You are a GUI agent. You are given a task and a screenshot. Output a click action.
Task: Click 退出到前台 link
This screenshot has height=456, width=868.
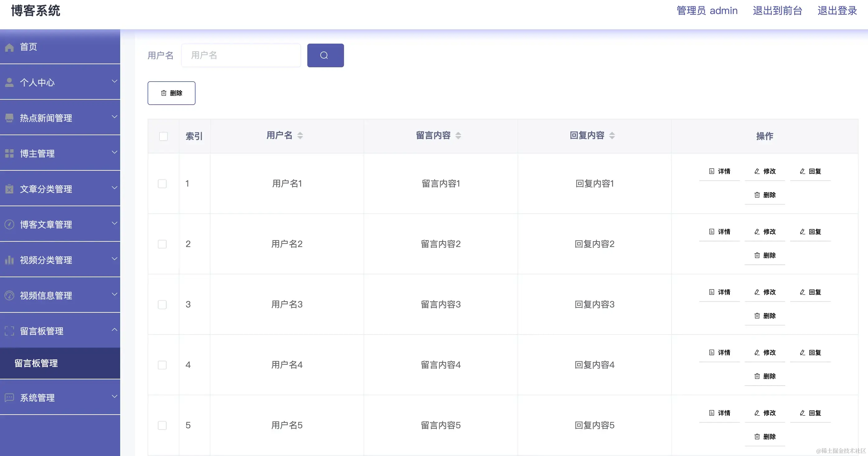coord(778,11)
